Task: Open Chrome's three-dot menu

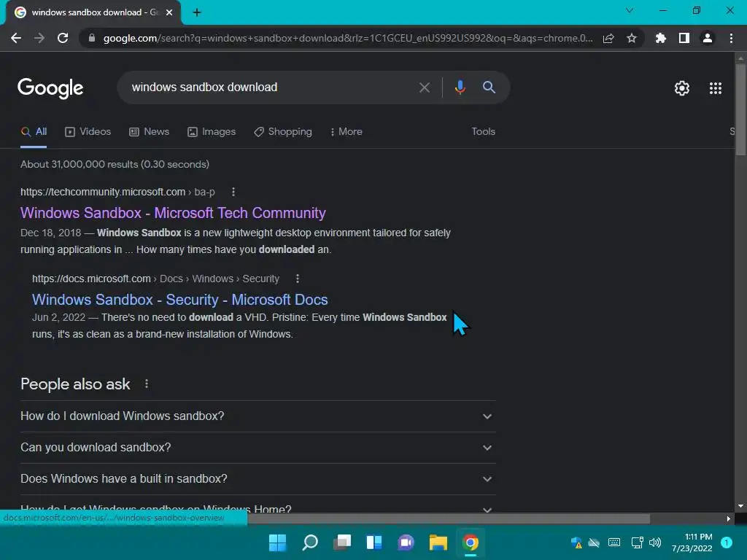Action: (x=731, y=38)
